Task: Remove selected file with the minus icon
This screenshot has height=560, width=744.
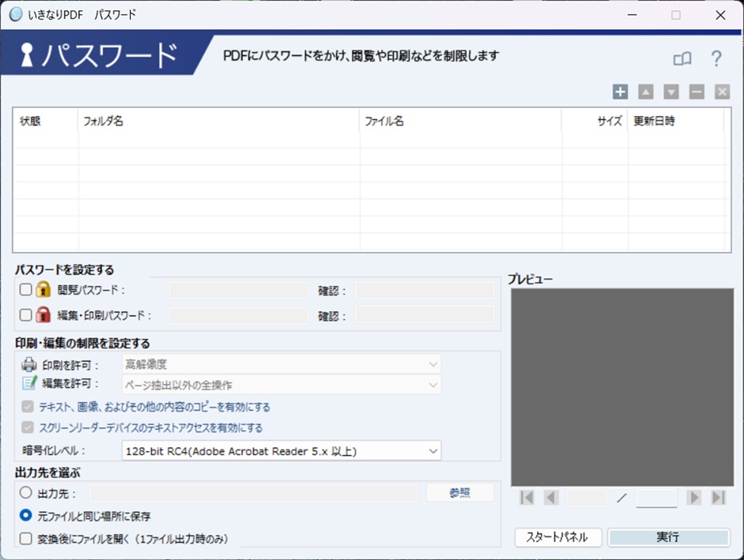Action: pyautogui.click(x=697, y=92)
